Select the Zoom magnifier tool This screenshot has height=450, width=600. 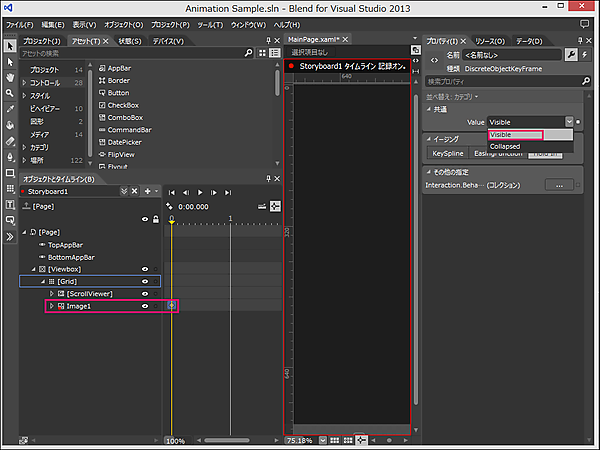point(10,92)
